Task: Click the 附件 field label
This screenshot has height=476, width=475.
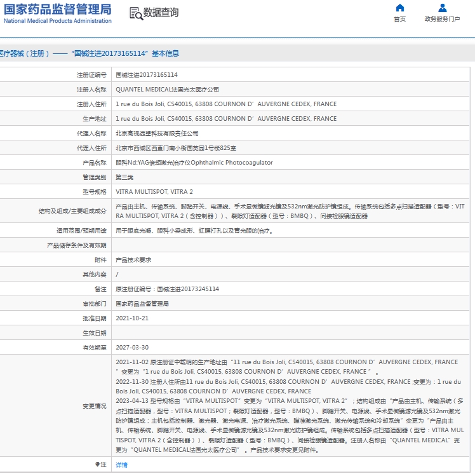Action: 100,260
